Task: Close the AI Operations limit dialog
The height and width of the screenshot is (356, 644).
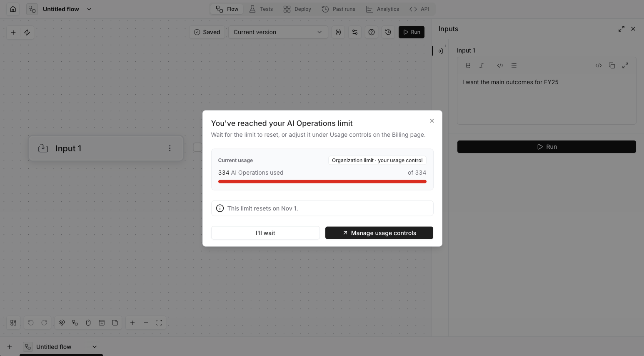Action: point(432,120)
